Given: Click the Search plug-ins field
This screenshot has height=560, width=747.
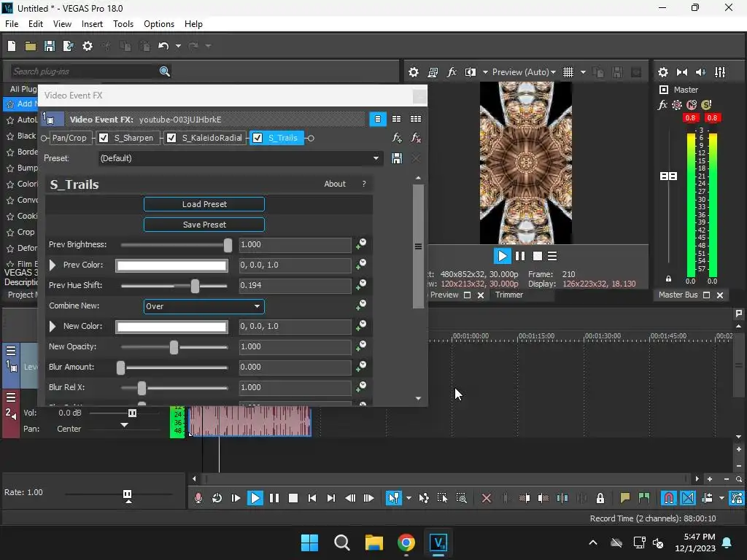Looking at the screenshot, I should pyautogui.click(x=84, y=71).
